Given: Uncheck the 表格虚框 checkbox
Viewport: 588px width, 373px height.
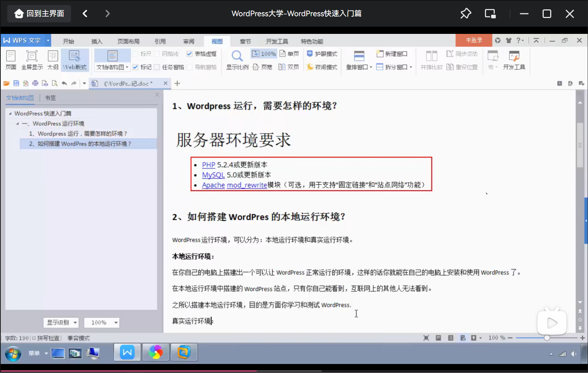Looking at the screenshot, I should click(190, 54).
